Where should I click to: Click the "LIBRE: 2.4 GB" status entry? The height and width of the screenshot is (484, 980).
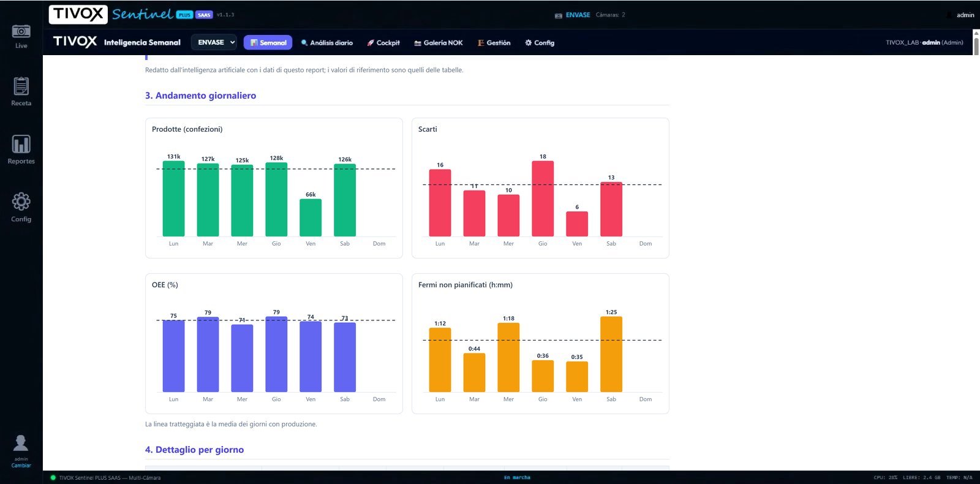921,478
